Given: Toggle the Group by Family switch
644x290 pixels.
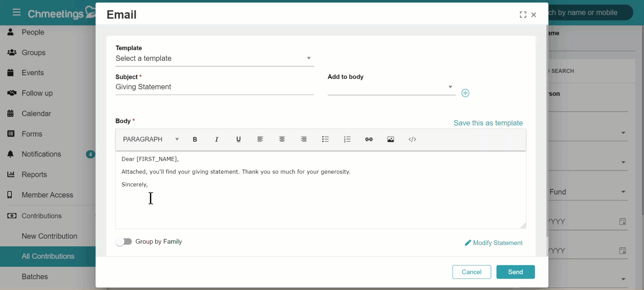Looking at the screenshot, I should tap(124, 242).
